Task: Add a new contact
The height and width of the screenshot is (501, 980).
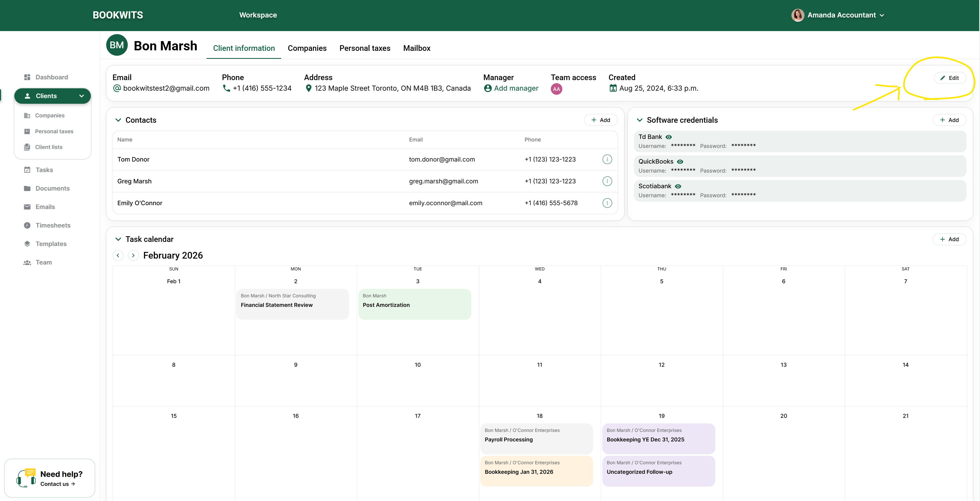Action: point(600,120)
